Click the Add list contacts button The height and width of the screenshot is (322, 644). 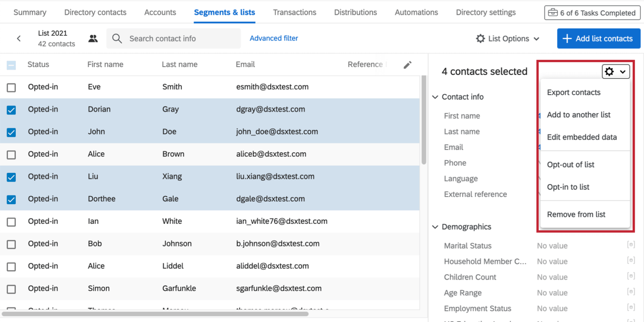pyautogui.click(x=598, y=38)
